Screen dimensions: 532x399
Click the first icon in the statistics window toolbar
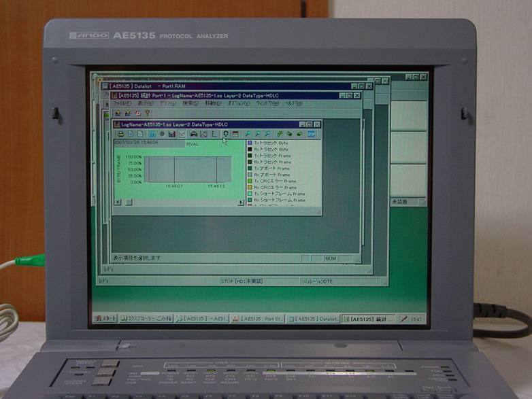point(118,113)
